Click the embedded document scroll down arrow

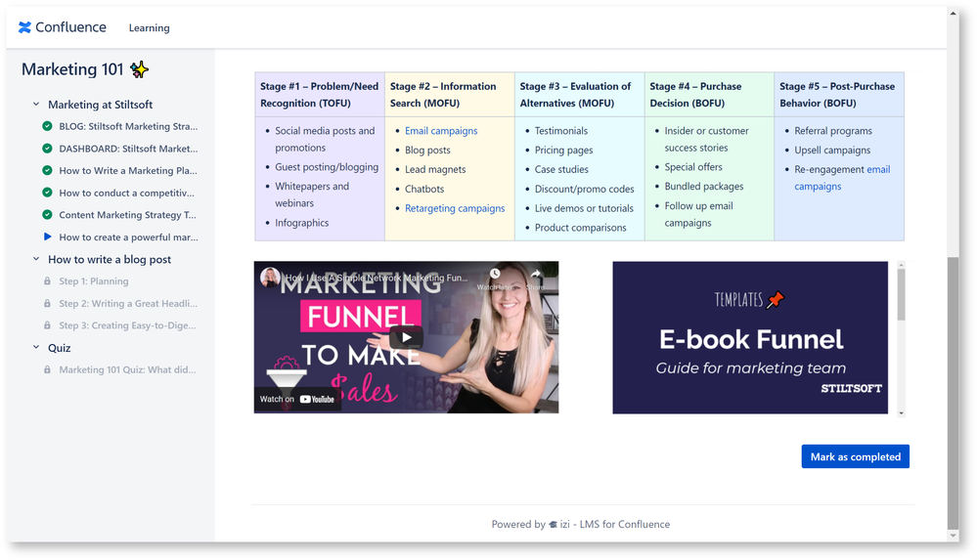point(901,413)
